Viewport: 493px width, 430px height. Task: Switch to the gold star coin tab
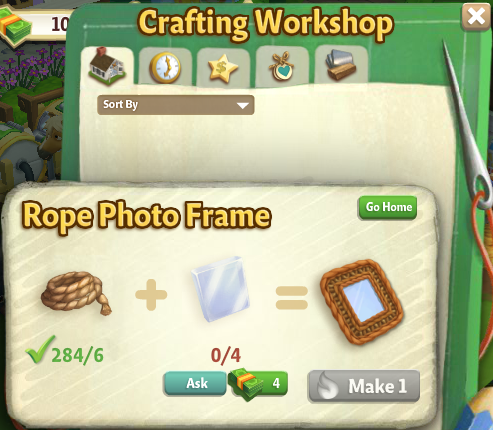tap(223, 68)
